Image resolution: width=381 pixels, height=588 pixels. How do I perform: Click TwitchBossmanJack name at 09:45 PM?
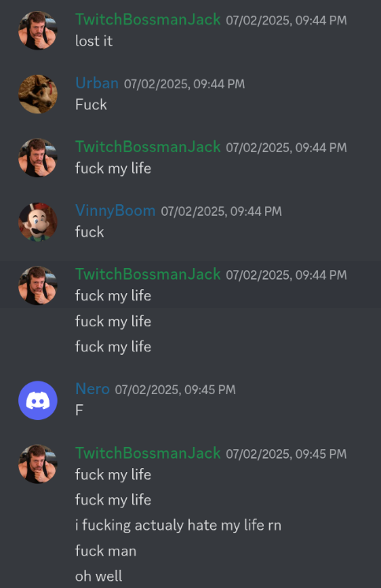tap(148, 453)
